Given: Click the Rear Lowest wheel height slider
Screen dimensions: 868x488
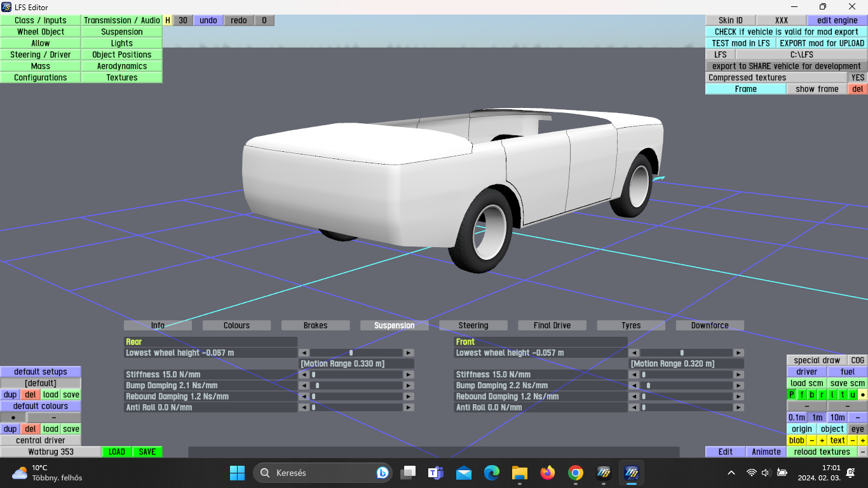Looking at the screenshot, I should [x=356, y=353].
